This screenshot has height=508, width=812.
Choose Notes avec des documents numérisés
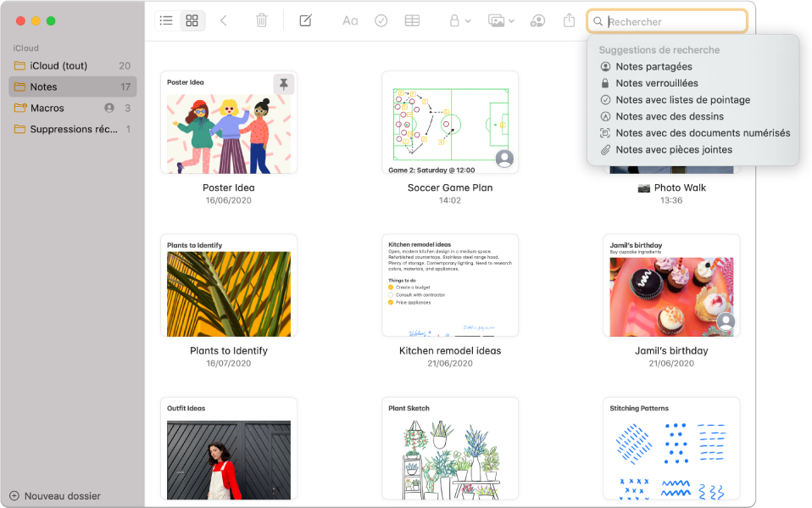coord(692,132)
